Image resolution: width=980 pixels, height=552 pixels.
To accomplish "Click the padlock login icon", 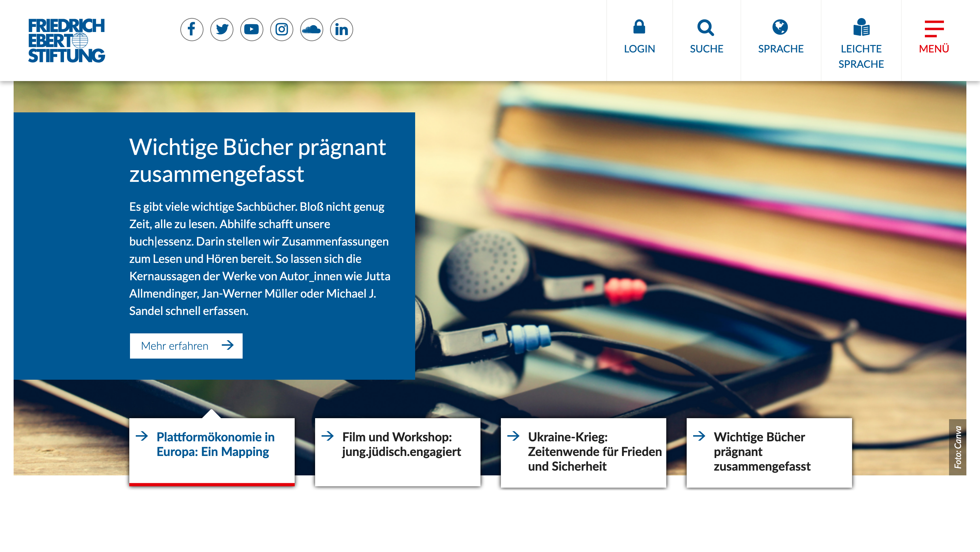I will point(639,27).
